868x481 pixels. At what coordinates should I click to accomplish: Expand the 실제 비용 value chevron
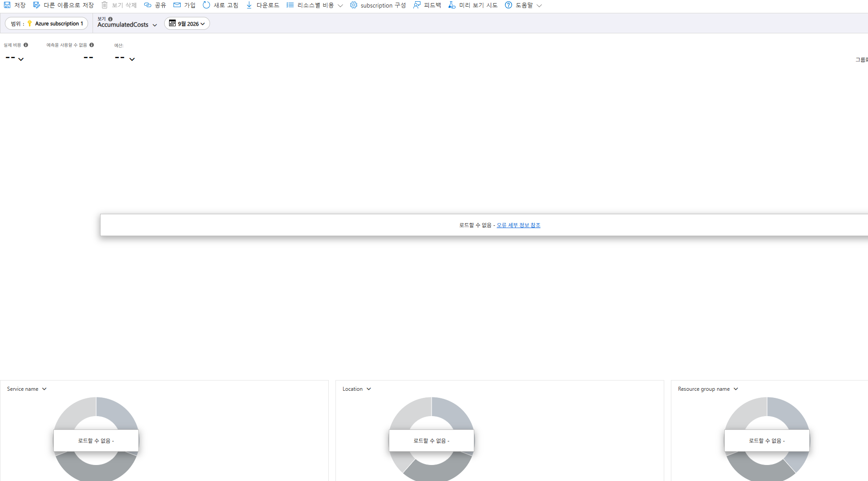tap(21, 59)
